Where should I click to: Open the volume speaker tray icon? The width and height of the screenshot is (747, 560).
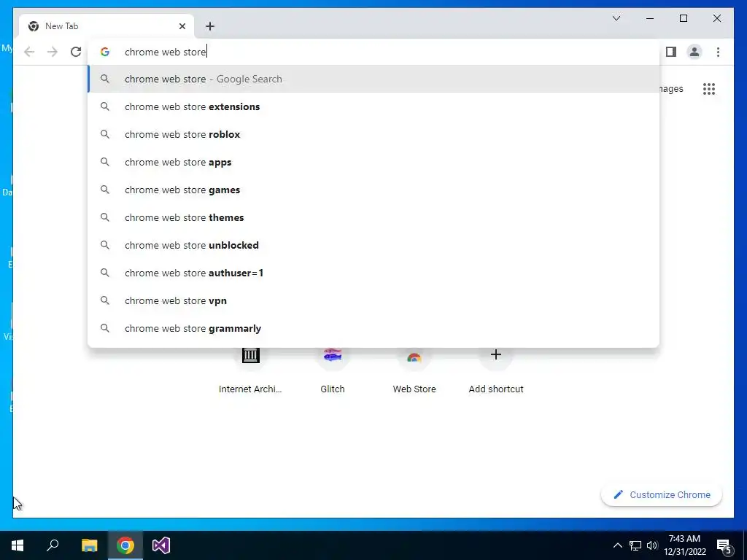[x=652, y=545]
